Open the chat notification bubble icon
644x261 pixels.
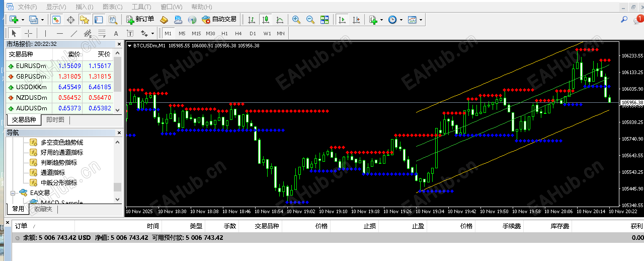point(638,20)
